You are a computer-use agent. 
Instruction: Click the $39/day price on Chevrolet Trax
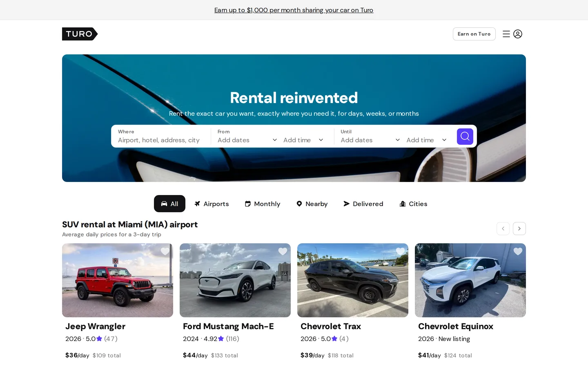pyautogui.click(x=312, y=355)
